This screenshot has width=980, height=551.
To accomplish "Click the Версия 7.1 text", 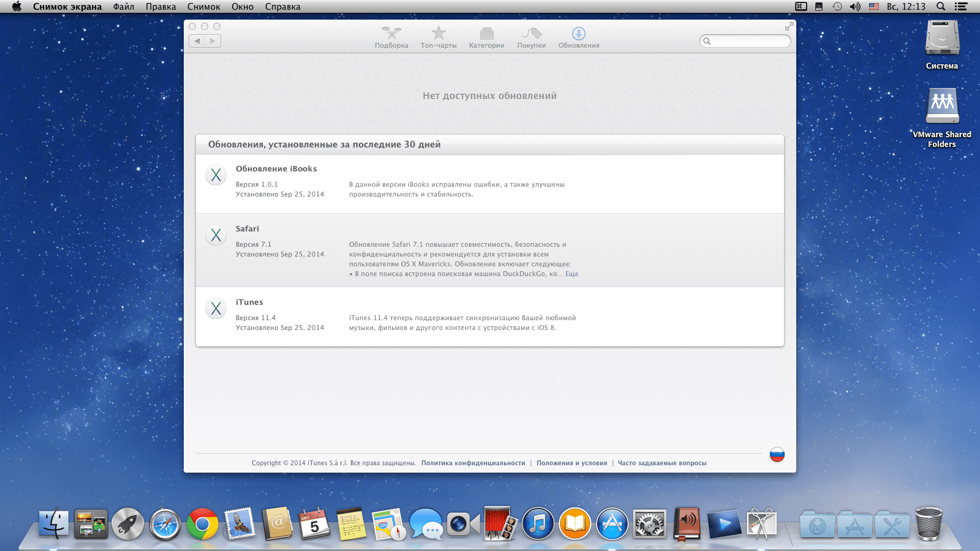I will point(254,244).
